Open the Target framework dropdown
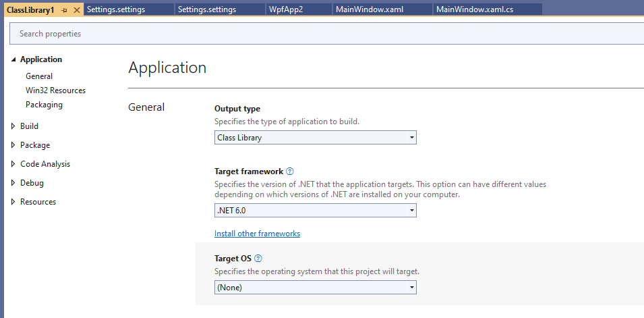This screenshot has height=318, width=644. click(x=315, y=211)
